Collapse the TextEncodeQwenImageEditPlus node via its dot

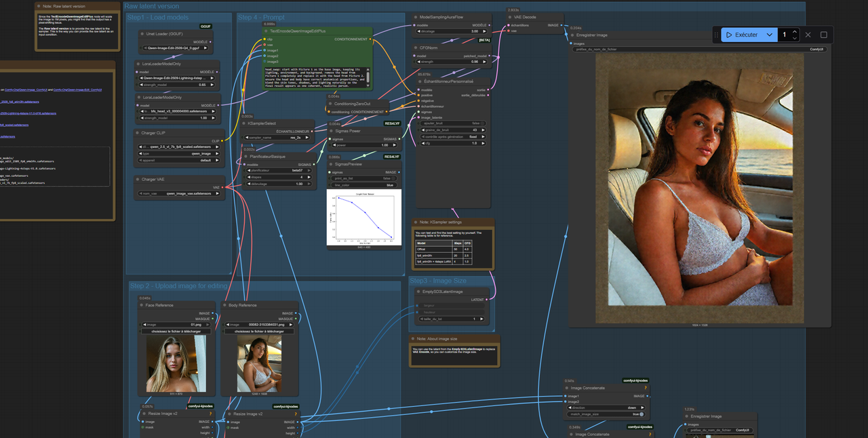point(267,31)
